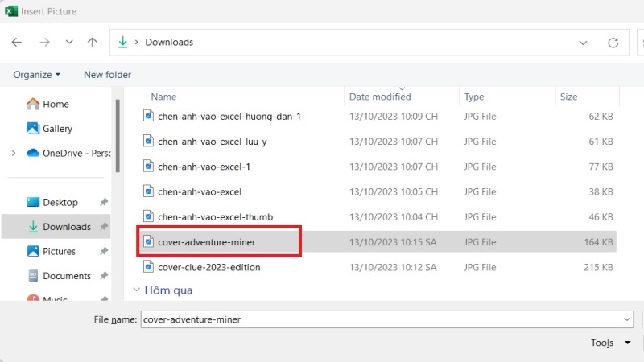The image size is (644, 362).
Task: Unpin Pictures using its pin icon
Action: tap(104, 251)
